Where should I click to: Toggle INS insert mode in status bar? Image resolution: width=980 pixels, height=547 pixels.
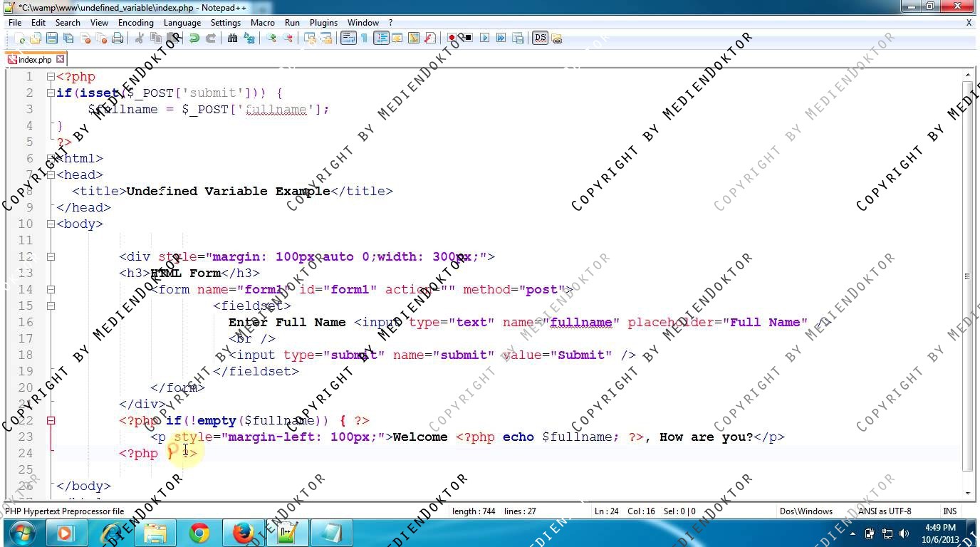pos(949,511)
